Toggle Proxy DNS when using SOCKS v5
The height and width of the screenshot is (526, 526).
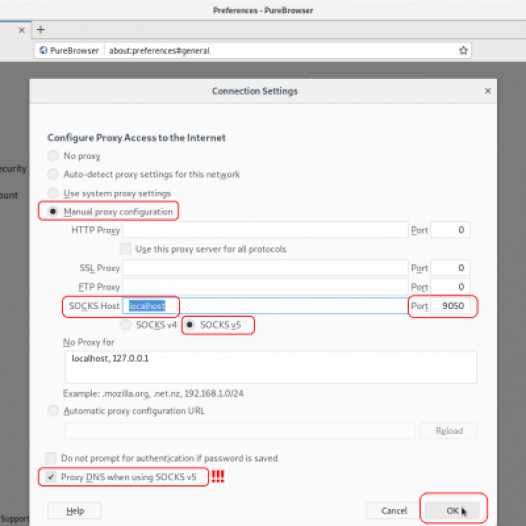(x=51, y=477)
